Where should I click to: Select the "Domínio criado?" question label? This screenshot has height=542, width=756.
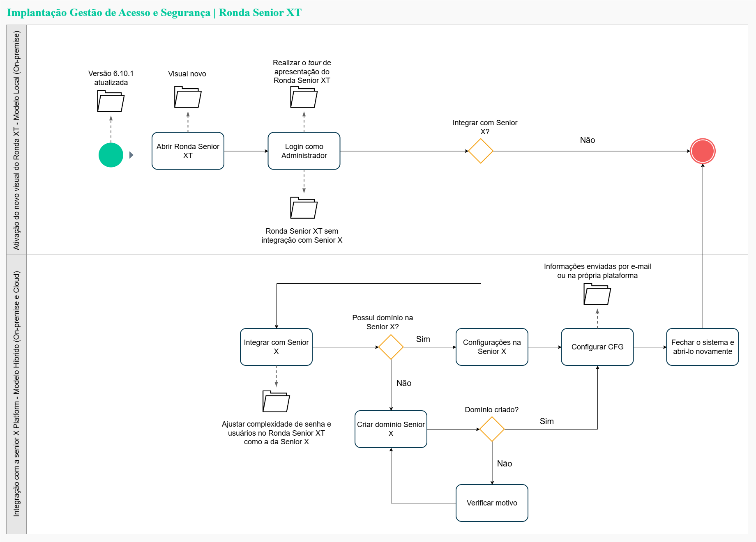[492, 410]
